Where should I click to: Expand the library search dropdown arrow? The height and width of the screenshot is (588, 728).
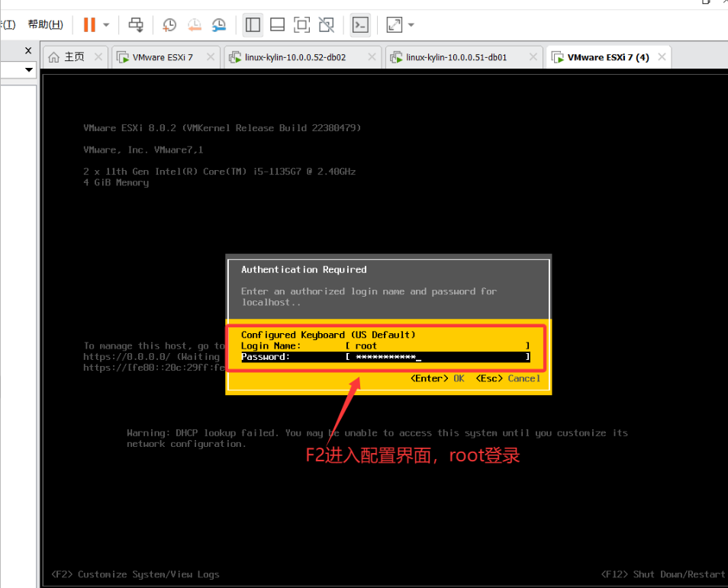(29, 70)
